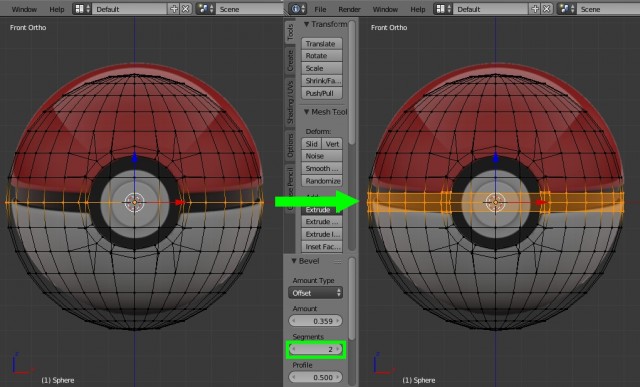Add new screen layout with plus in left header
The height and width of the screenshot is (387, 640).
174,9
